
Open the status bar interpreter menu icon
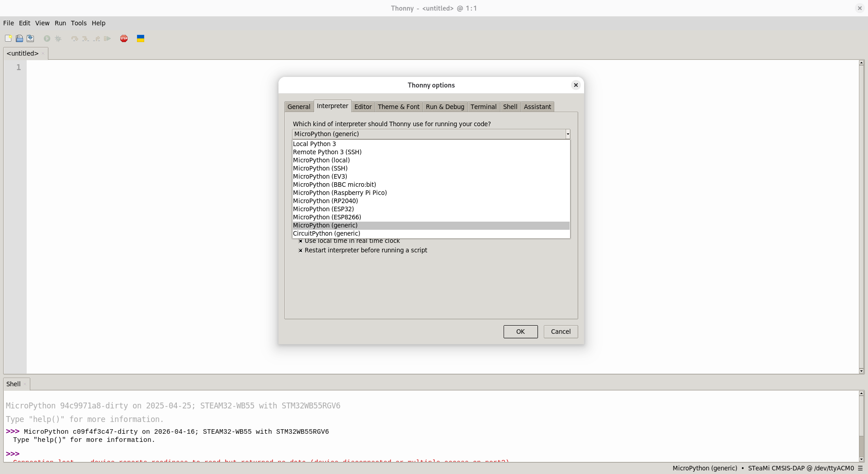point(860,468)
